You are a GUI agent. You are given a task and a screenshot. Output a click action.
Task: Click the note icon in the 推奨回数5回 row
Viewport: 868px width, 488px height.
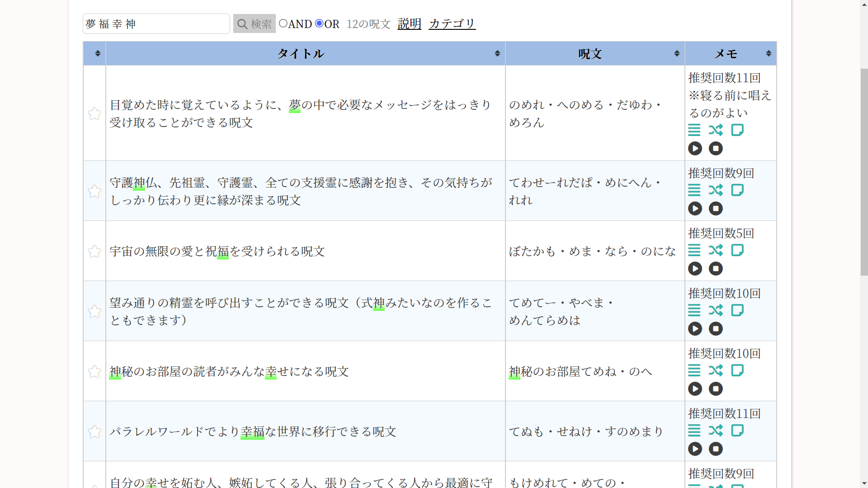coord(737,250)
